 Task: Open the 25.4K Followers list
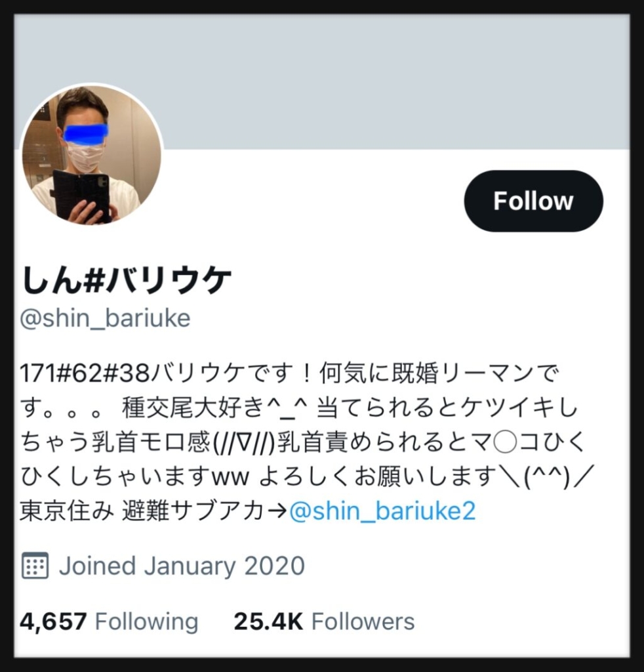(324, 621)
